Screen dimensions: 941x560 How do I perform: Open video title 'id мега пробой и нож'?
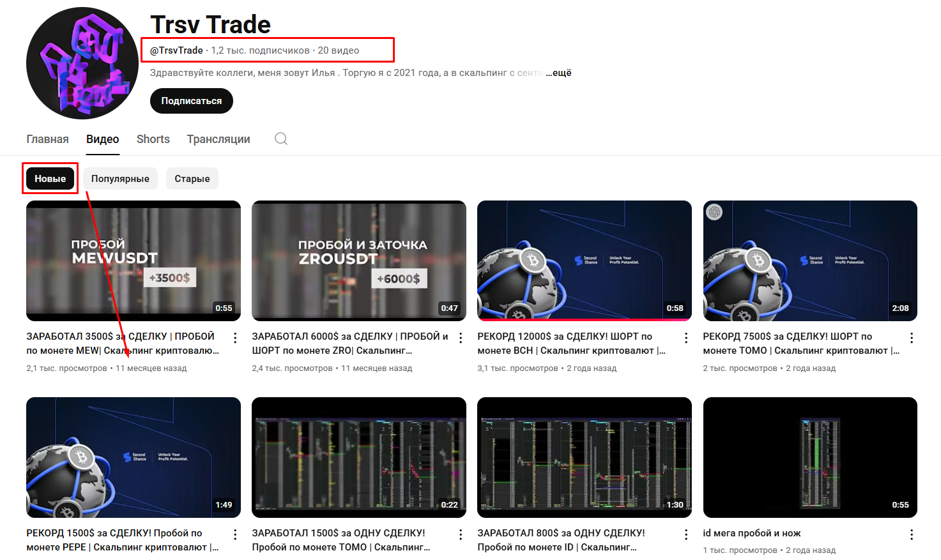pos(752,533)
